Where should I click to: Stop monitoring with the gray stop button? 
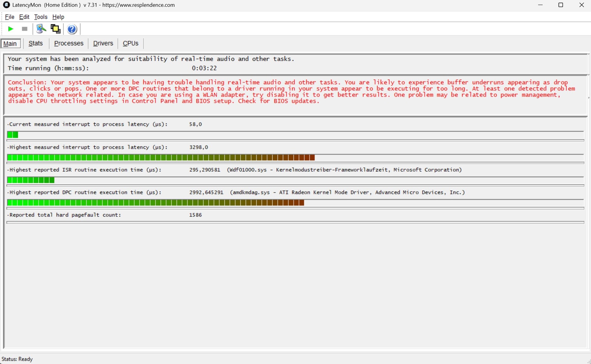(x=25, y=29)
